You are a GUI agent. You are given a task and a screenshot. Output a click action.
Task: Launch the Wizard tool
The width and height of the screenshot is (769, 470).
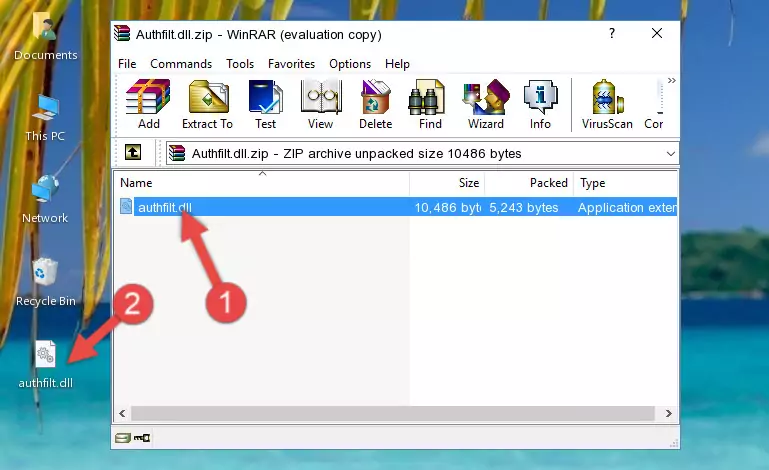(x=486, y=104)
